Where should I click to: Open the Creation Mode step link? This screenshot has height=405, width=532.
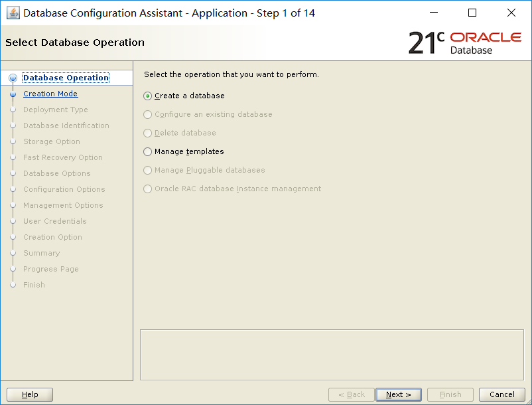pyautogui.click(x=50, y=94)
